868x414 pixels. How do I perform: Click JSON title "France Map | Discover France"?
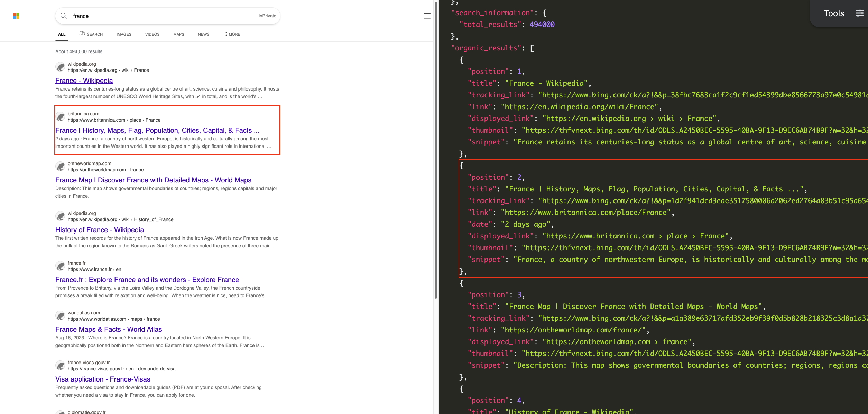pos(634,307)
